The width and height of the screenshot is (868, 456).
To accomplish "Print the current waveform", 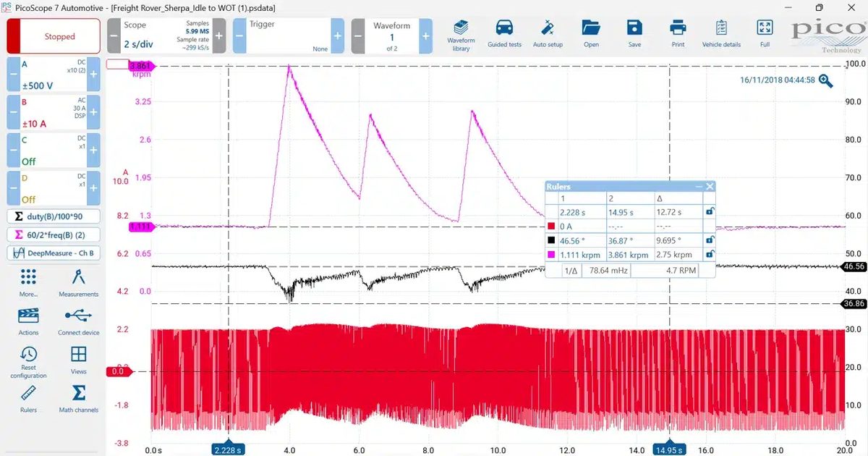I will click(678, 35).
